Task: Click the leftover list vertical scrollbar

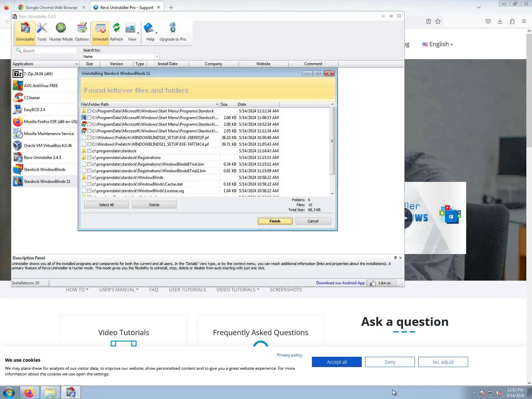Action: [x=332, y=141]
